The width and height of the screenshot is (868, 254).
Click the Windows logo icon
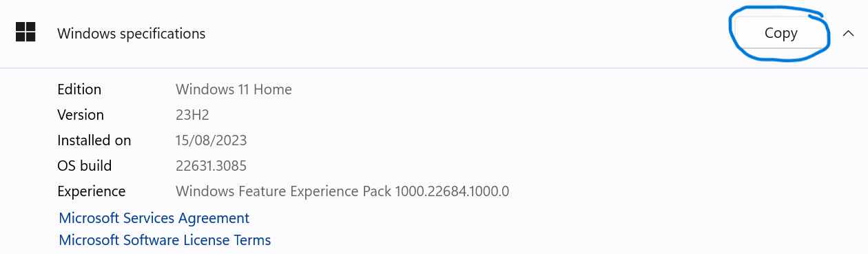(x=25, y=32)
